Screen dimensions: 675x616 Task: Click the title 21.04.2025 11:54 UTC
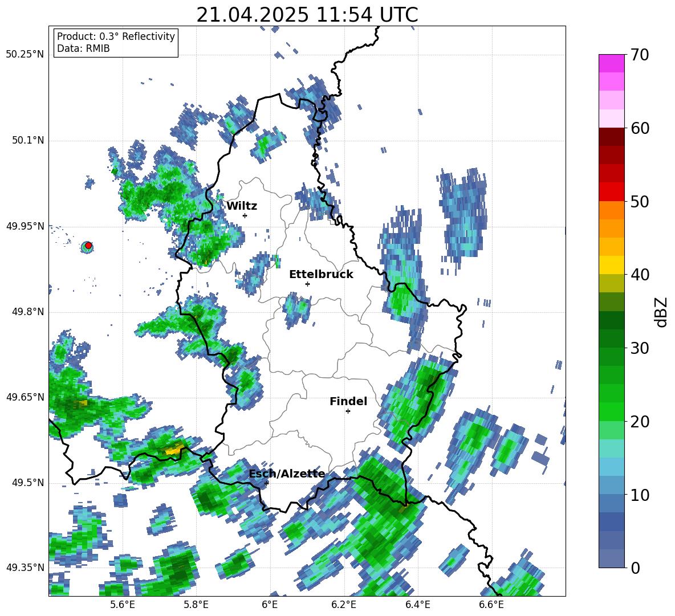coord(307,15)
